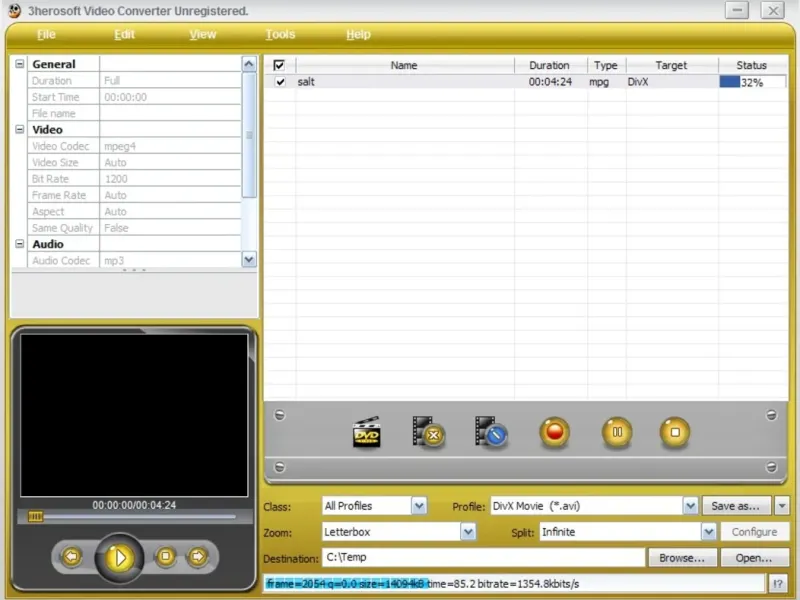
Task: Pause conversion with the pause button
Action: pyautogui.click(x=617, y=433)
